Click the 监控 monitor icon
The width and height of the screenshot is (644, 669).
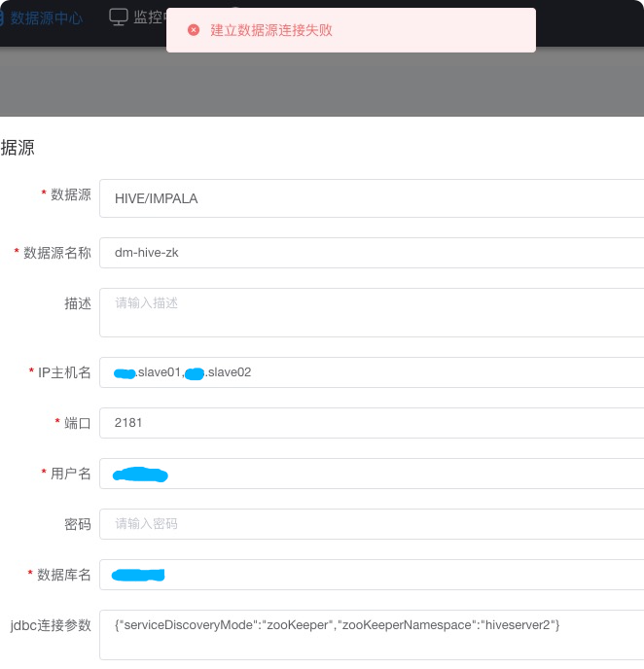click(119, 18)
